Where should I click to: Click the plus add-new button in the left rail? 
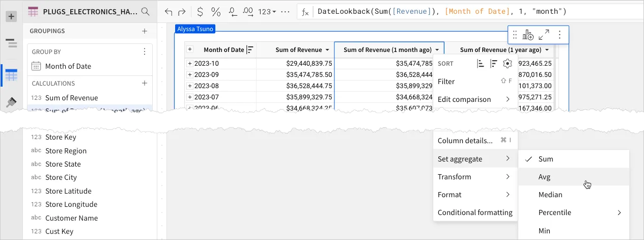[x=11, y=16]
